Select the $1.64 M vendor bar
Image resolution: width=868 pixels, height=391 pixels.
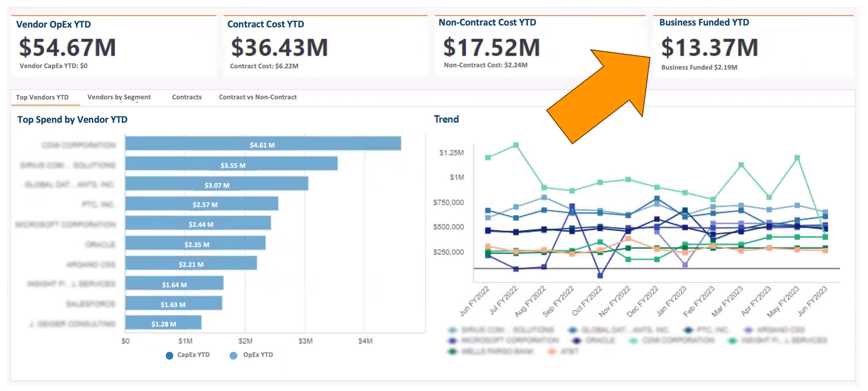tap(174, 283)
